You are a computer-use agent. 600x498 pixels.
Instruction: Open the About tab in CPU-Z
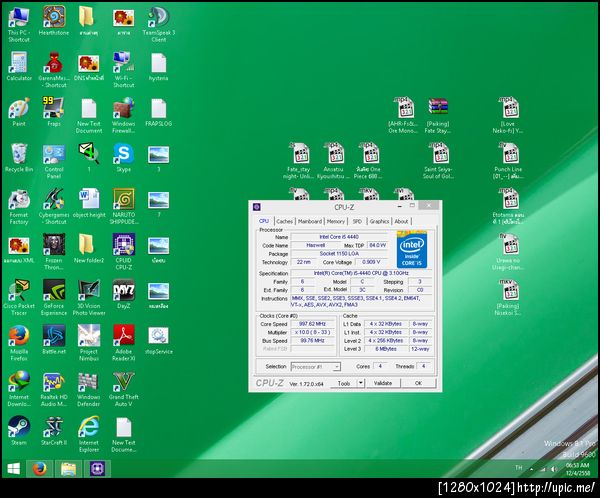click(401, 221)
